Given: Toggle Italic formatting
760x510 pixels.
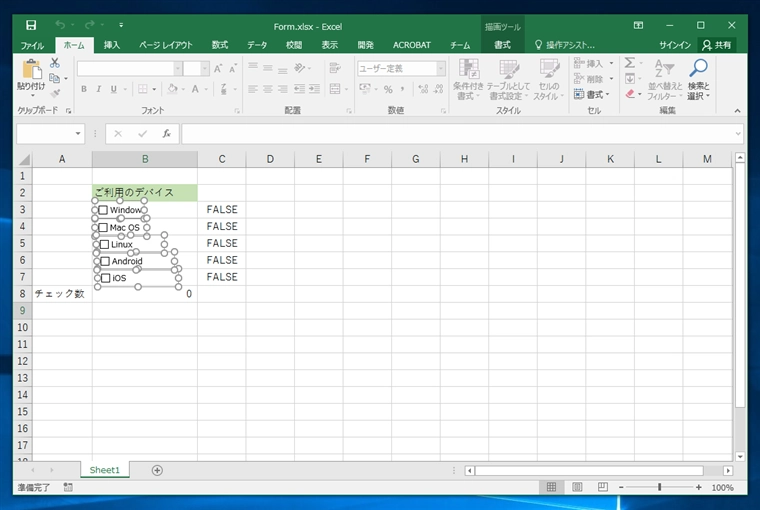Looking at the screenshot, I should click(98, 89).
